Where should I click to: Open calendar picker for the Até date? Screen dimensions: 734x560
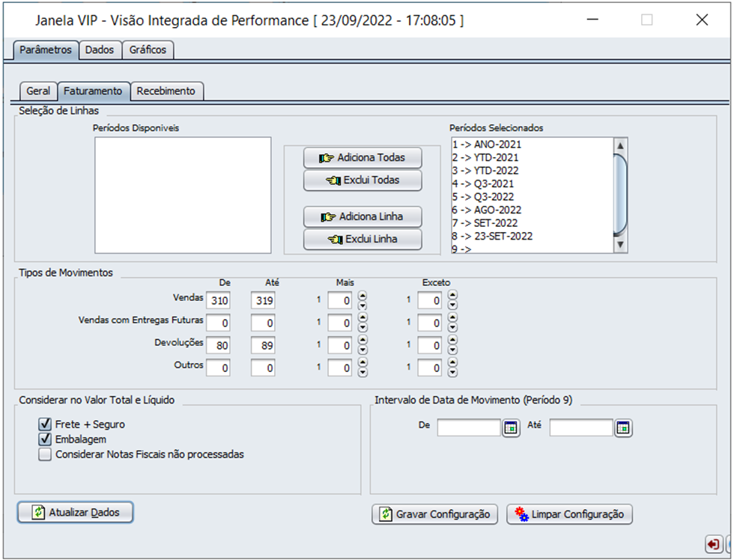click(623, 428)
